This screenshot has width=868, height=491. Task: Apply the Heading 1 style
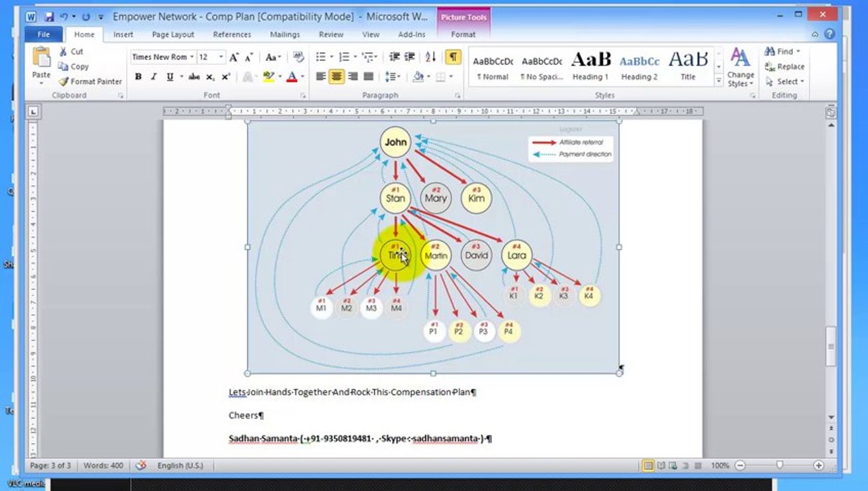point(591,67)
